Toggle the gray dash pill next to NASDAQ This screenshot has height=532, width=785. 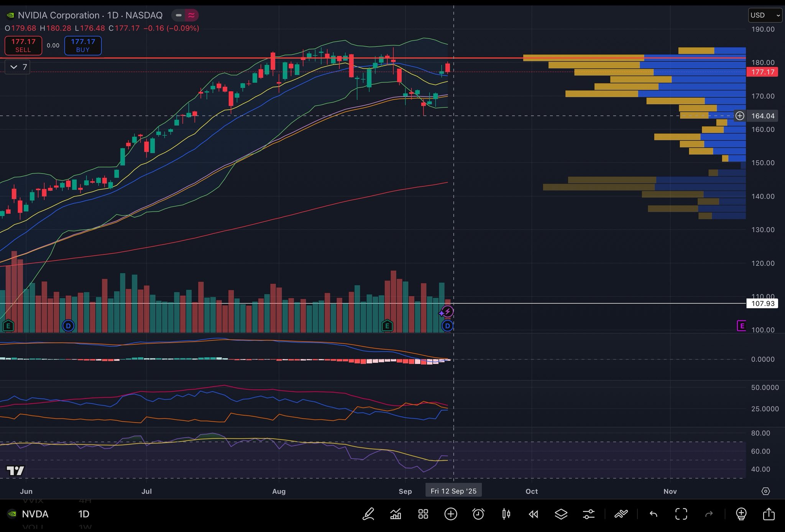point(179,15)
